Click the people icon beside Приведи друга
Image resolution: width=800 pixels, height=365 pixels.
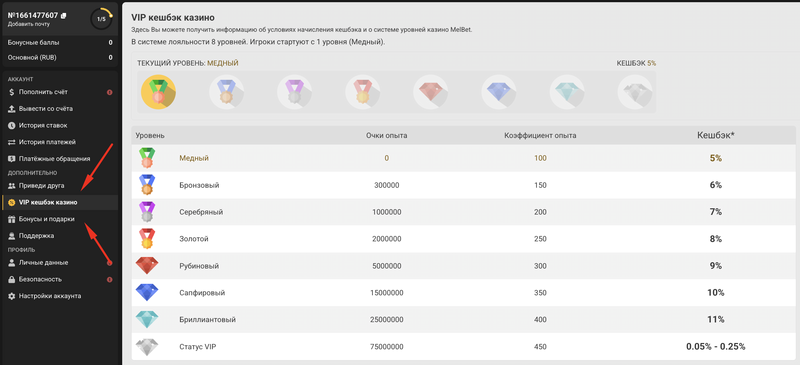click(x=12, y=186)
